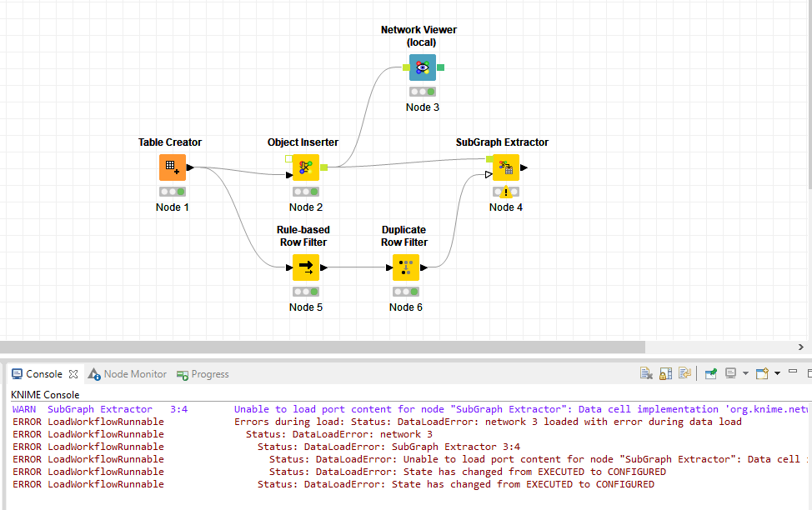Click the 'KNIME Console' heading text
The height and width of the screenshot is (510, 812).
(45, 394)
